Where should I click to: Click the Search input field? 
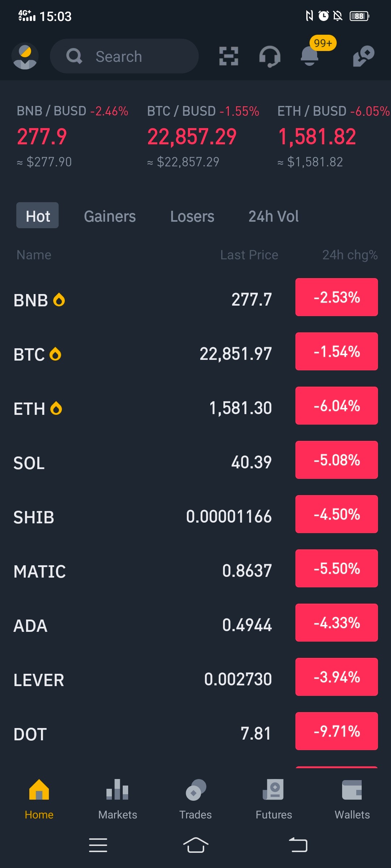(x=124, y=56)
